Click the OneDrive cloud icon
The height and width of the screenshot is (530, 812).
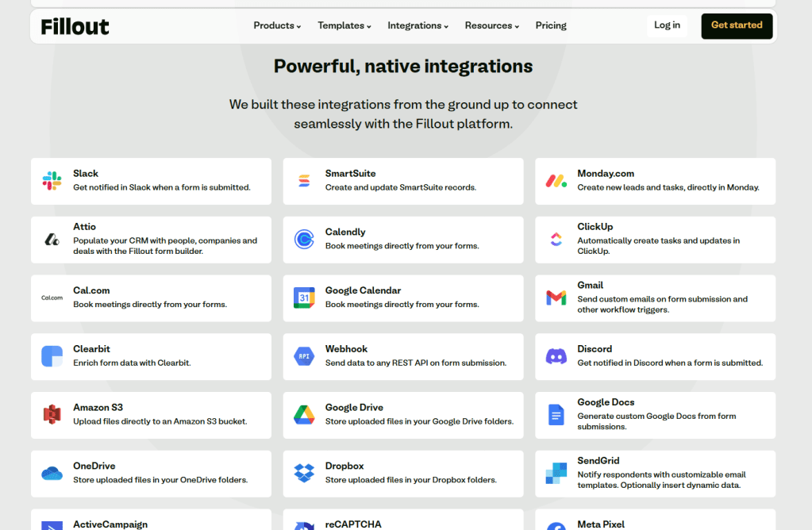tap(52, 474)
